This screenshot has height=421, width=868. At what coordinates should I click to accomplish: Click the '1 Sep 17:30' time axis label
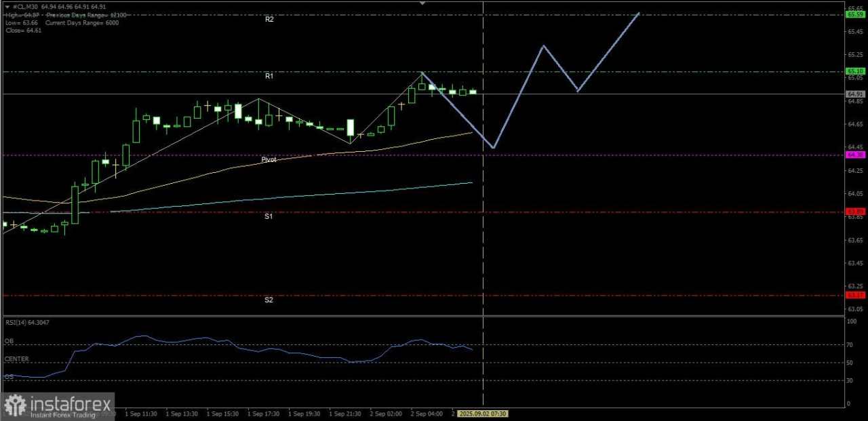[x=264, y=413]
